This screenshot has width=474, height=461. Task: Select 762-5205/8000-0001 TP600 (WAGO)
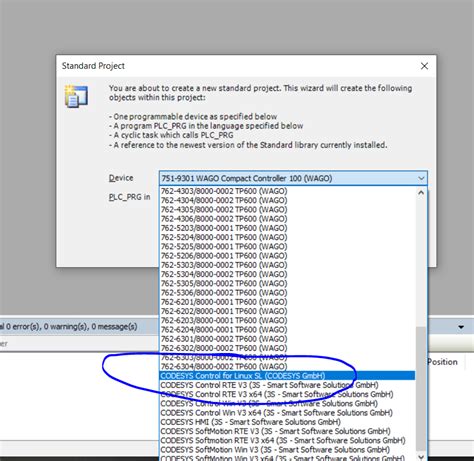pyautogui.click(x=287, y=246)
